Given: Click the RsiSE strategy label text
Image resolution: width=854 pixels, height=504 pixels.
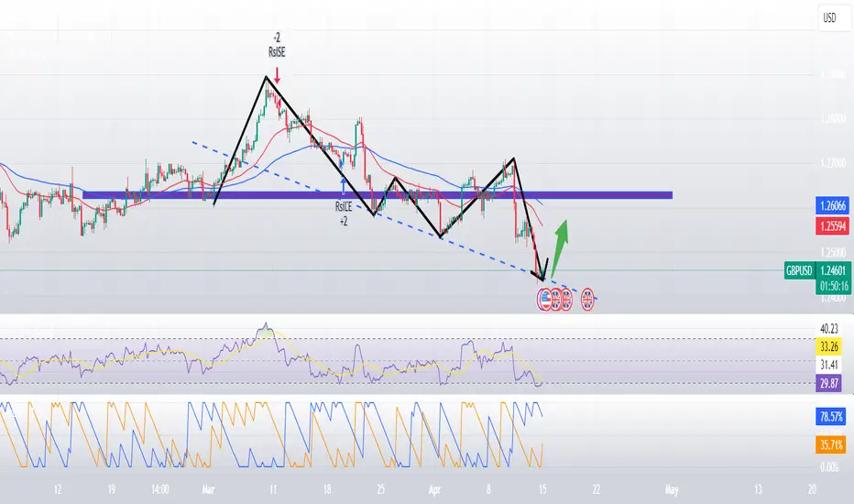Looking at the screenshot, I should coord(277,52).
